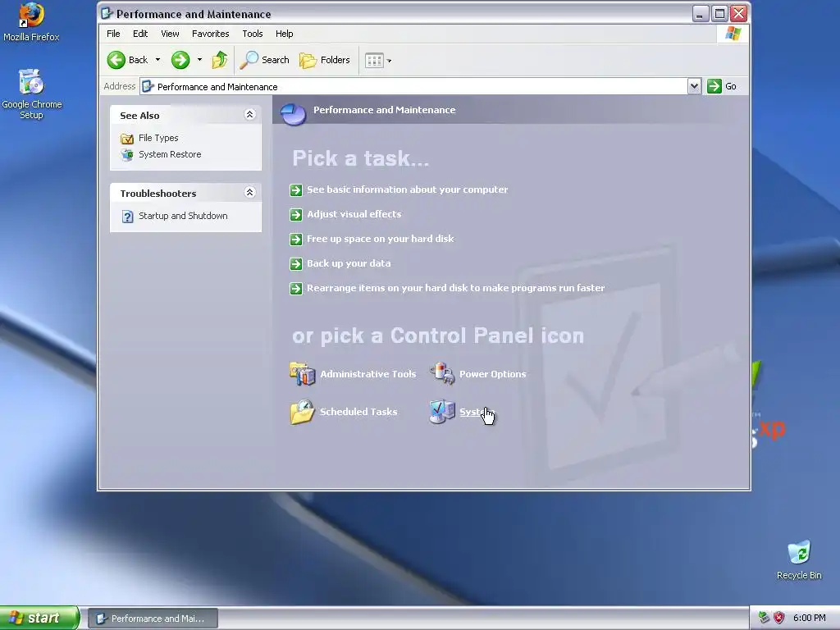Select Free up space on your hard disk

click(381, 239)
